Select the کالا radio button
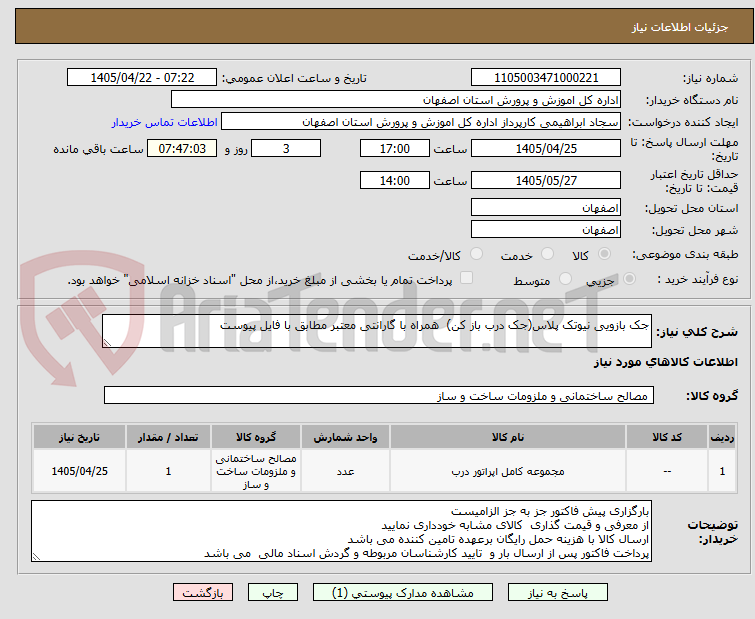The width and height of the screenshot is (755, 619). point(604,254)
